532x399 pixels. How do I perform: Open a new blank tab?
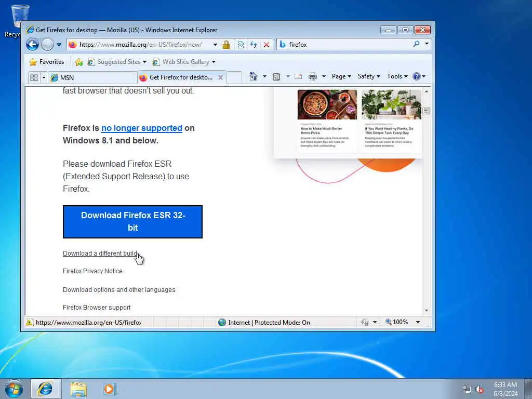tap(234, 77)
